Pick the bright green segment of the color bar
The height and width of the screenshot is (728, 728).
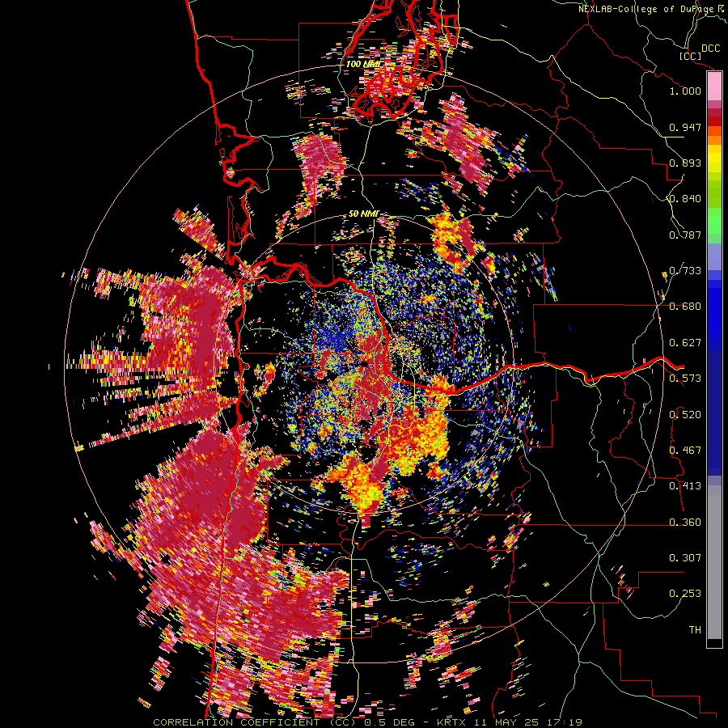click(x=714, y=221)
